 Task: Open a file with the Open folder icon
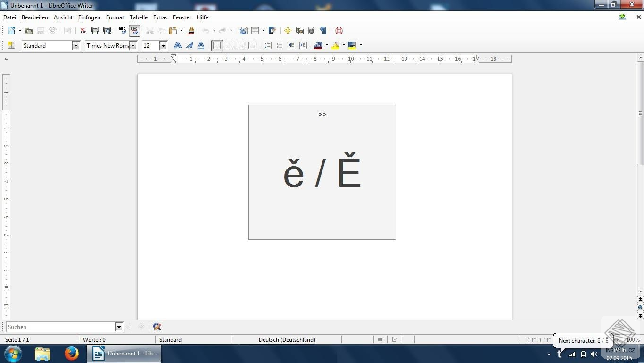tap(29, 31)
